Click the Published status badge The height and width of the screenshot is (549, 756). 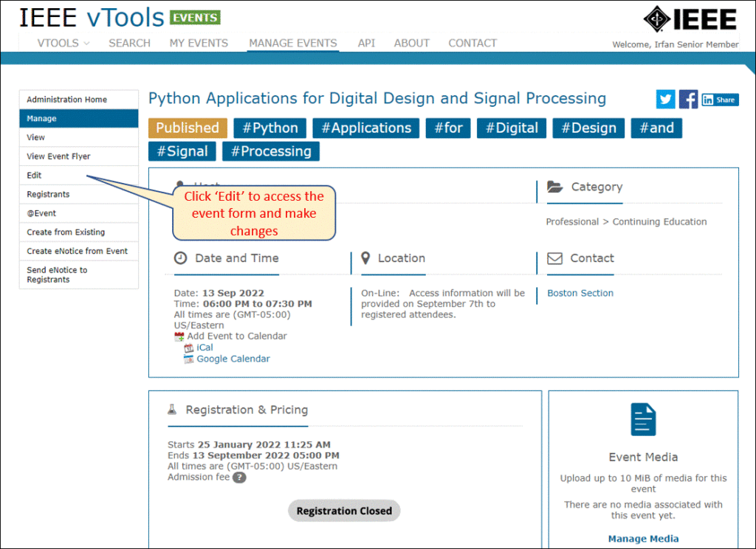pyautogui.click(x=188, y=128)
